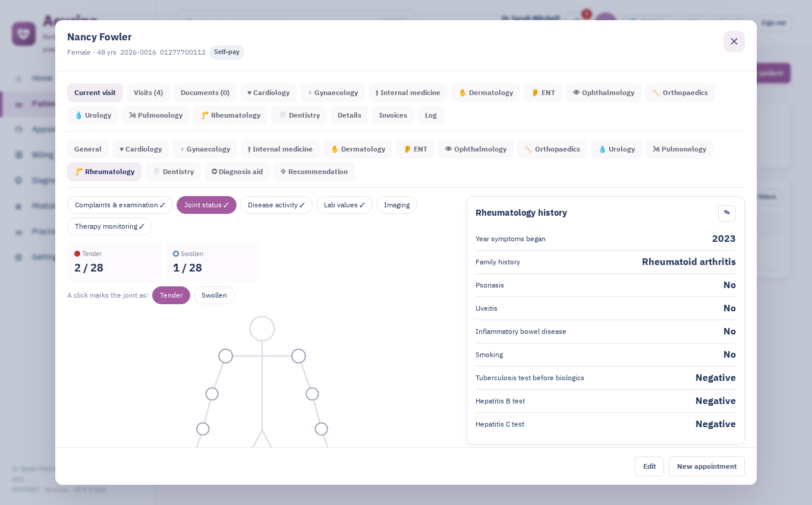
Task: Select the Joint status pill
Action: 206,205
